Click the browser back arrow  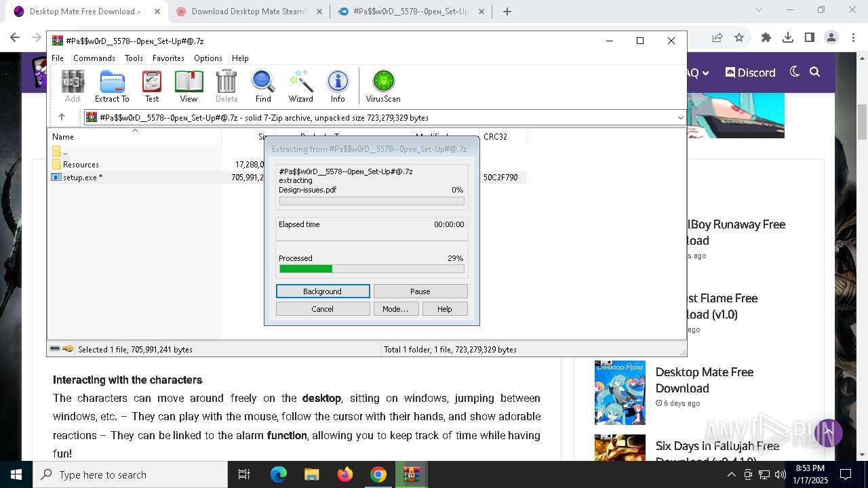[15, 38]
